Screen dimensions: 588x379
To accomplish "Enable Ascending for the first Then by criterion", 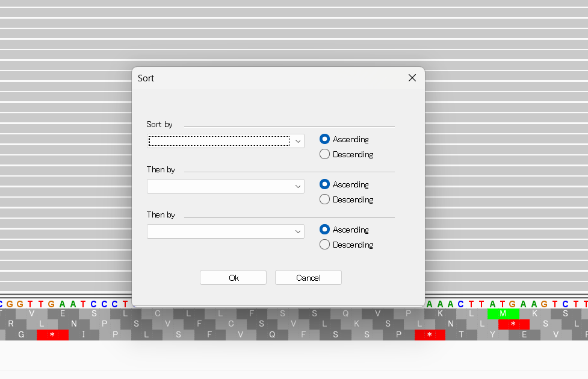I will coord(324,184).
